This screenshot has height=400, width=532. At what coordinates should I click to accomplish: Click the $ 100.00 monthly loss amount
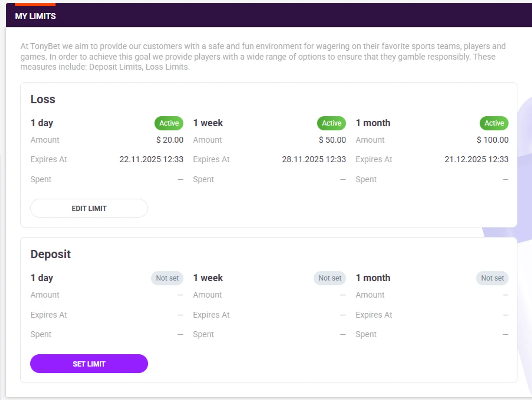(493, 140)
